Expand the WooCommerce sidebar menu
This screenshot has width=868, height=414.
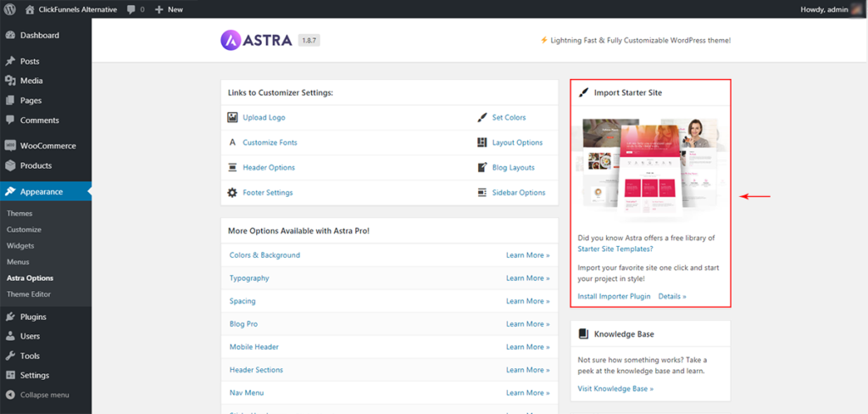[47, 146]
